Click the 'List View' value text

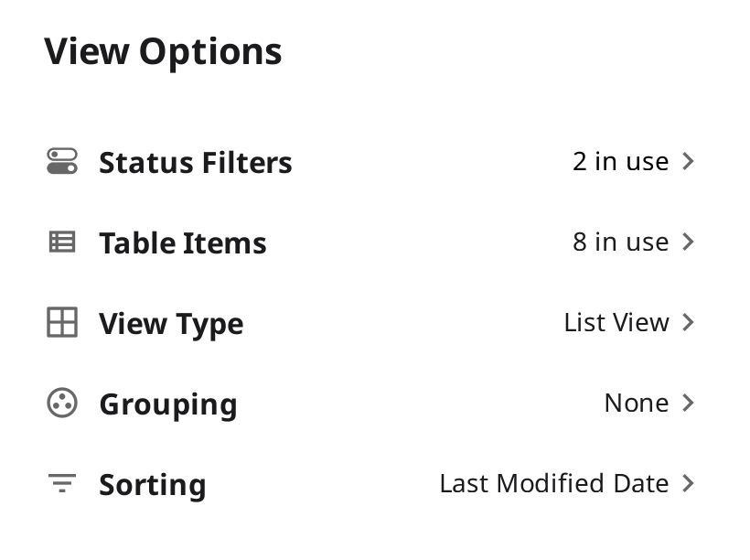616,323
